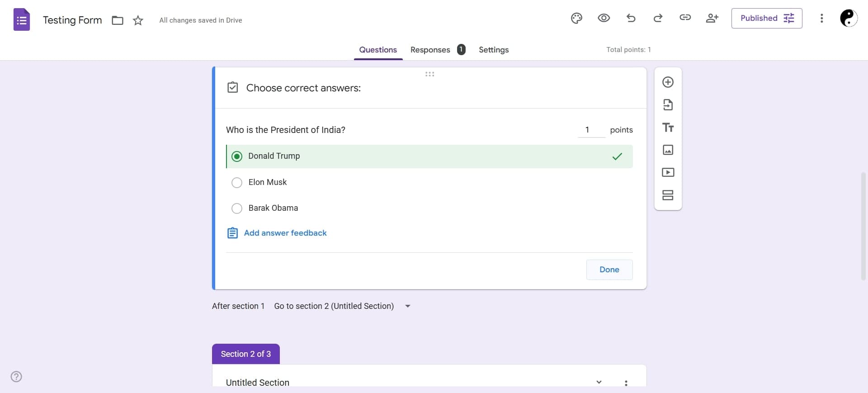Copy responder link via link icon
Viewport: 868px width, 393px height.
[685, 18]
